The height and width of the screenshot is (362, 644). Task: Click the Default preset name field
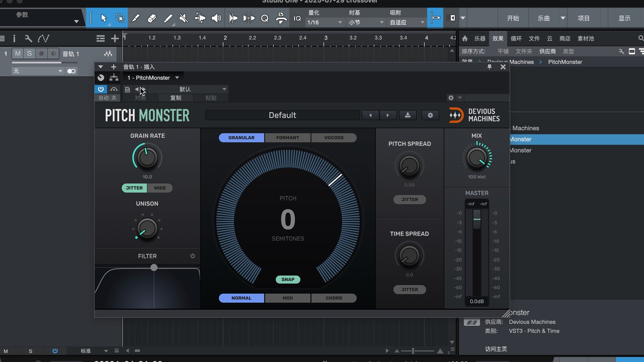[282, 115]
